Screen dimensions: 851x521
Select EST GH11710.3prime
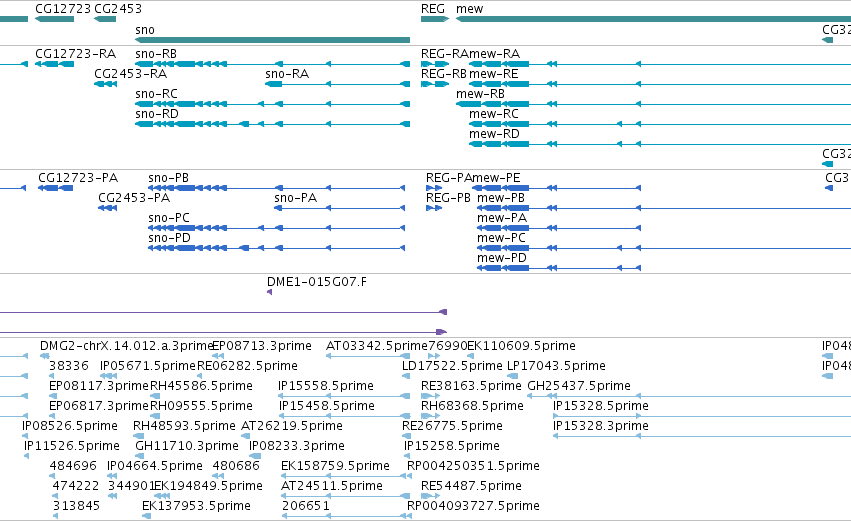(138, 456)
